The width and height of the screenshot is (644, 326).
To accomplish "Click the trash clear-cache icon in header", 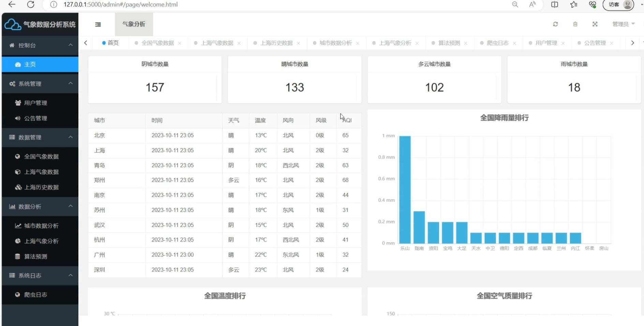I will click(x=575, y=24).
